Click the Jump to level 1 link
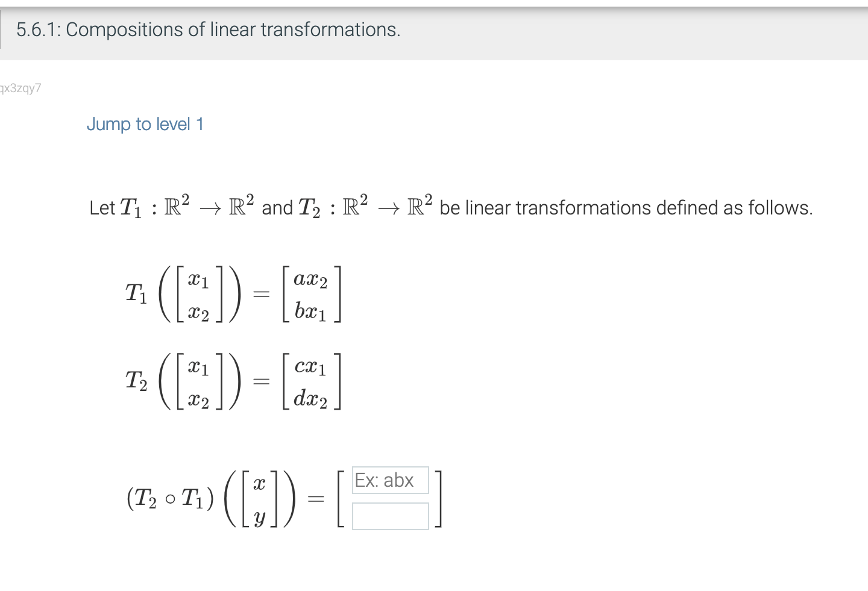Image resolution: width=868 pixels, height=591 pixels. point(145,124)
